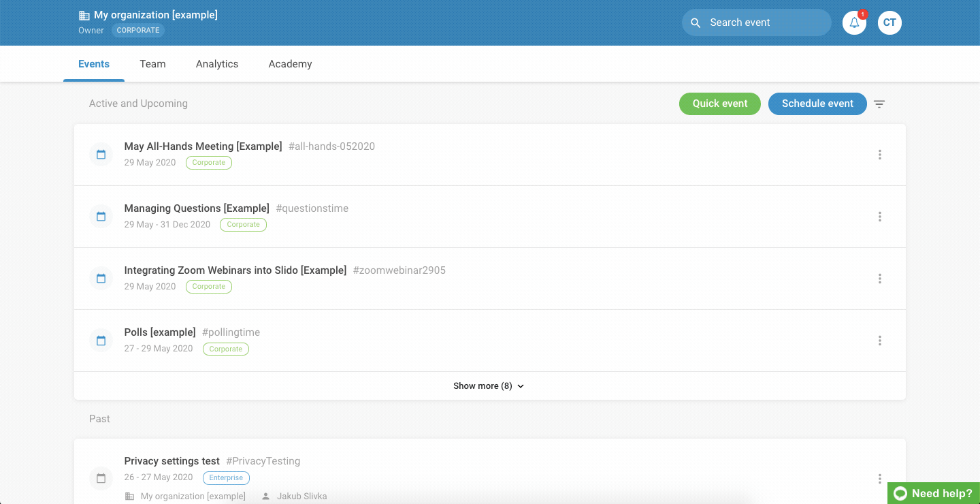
Task: Click the Active and Upcoming section heading
Action: pos(138,104)
